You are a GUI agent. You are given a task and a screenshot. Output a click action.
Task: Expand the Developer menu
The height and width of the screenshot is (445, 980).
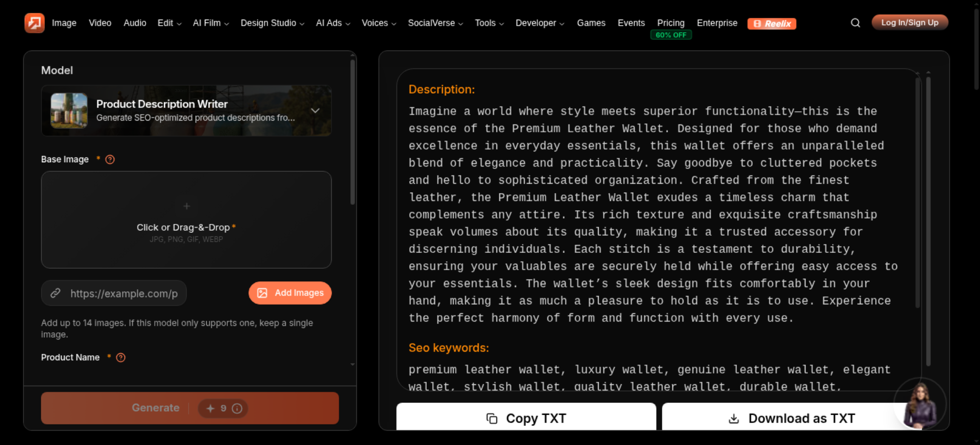[539, 23]
